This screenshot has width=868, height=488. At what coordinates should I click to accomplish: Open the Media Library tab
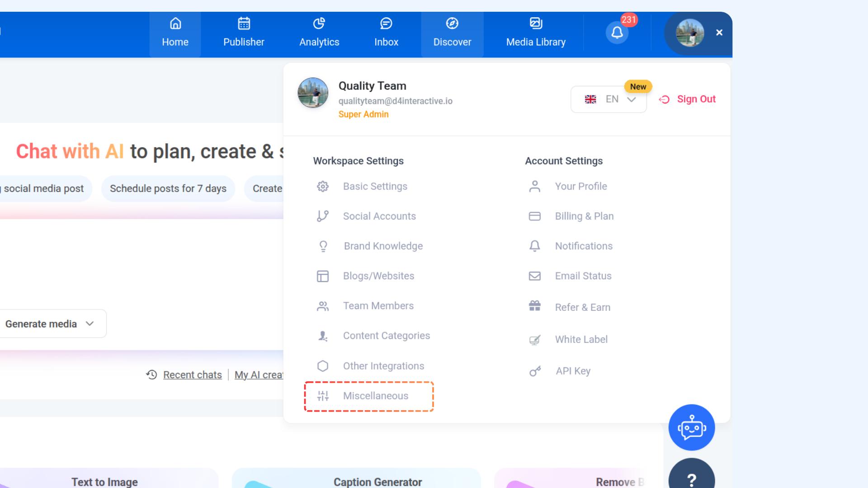(x=536, y=33)
